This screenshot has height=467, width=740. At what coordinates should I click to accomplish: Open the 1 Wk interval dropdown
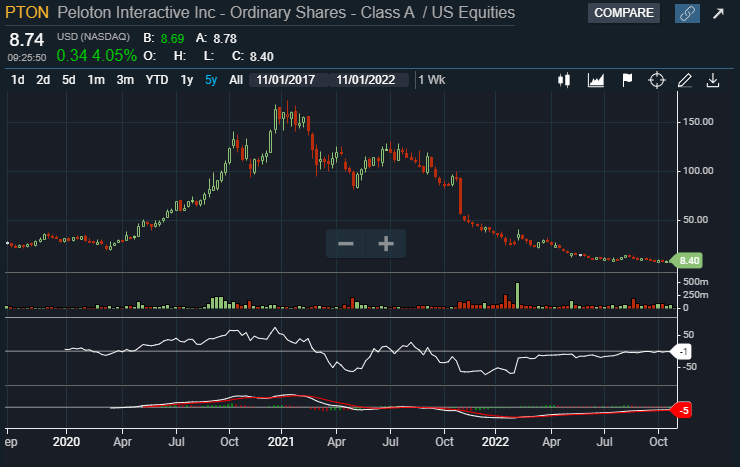coord(432,80)
